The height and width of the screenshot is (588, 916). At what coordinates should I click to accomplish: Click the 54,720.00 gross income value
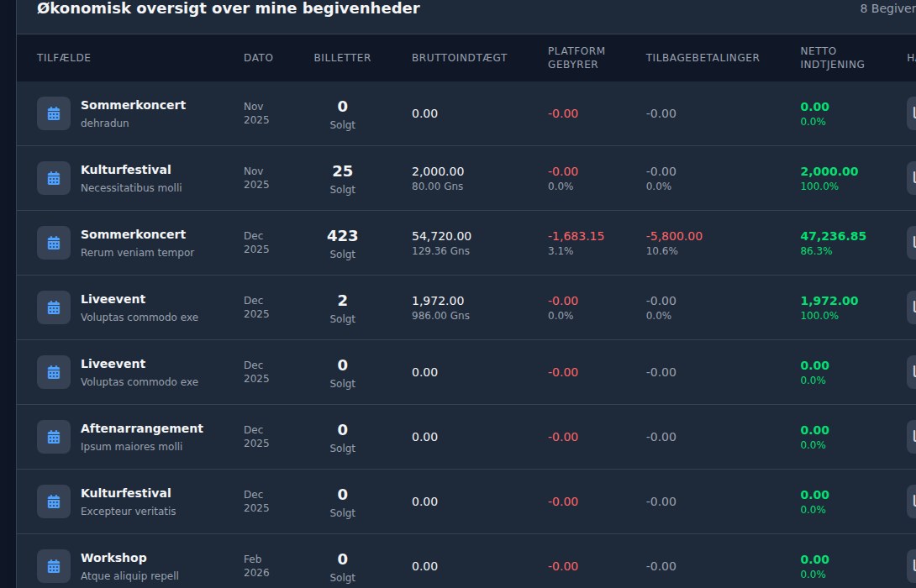point(442,237)
